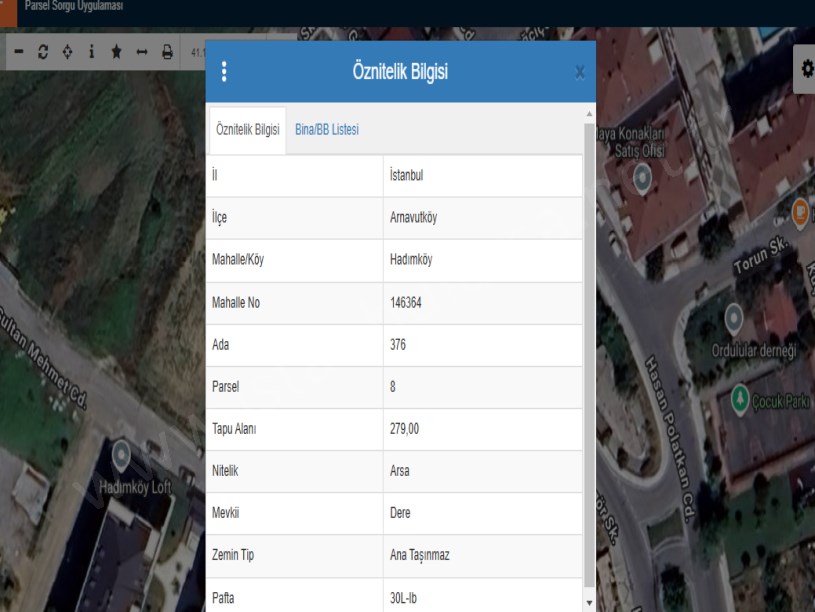Click the Hadımköy Loft map marker
815x612 pixels.
[122, 455]
